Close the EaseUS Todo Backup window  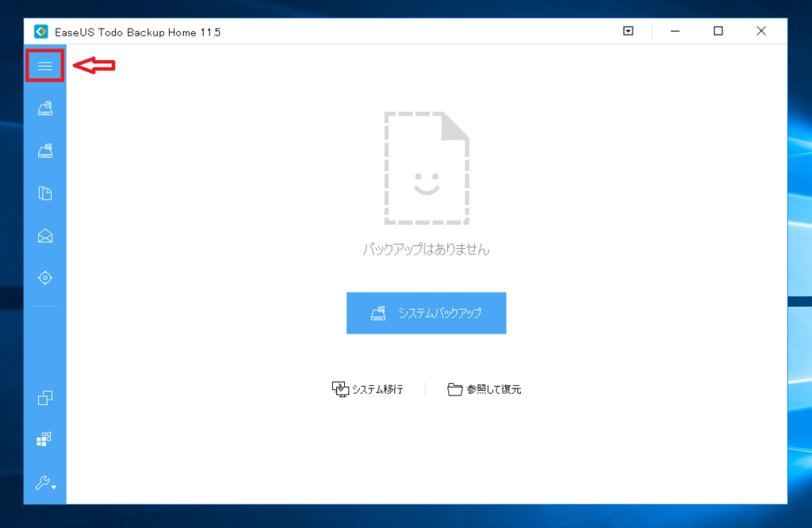pos(761,31)
